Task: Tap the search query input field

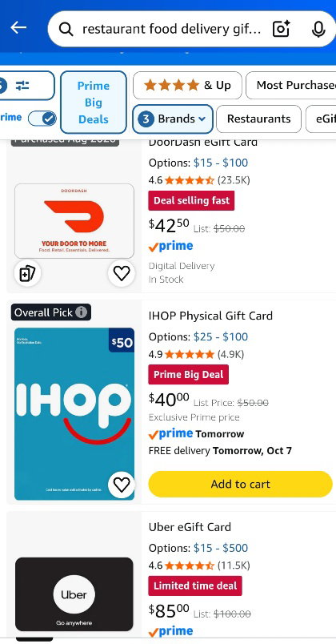Action: pos(171,29)
